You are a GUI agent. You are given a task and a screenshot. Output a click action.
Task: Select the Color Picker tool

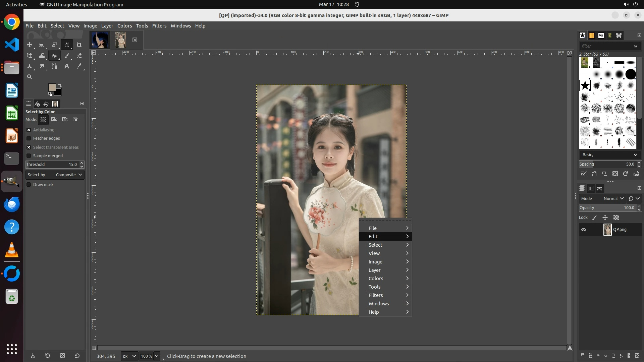pyautogui.click(x=79, y=66)
